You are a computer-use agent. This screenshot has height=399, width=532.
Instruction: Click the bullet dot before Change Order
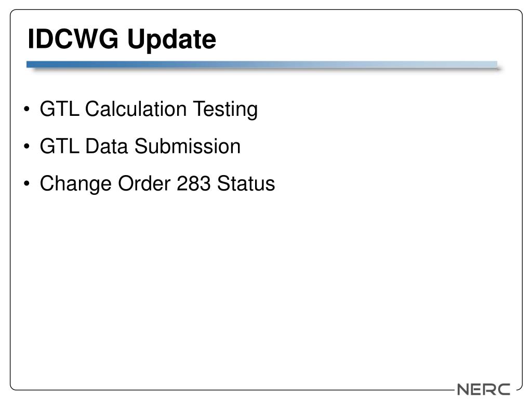pyautogui.click(x=27, y=183)
